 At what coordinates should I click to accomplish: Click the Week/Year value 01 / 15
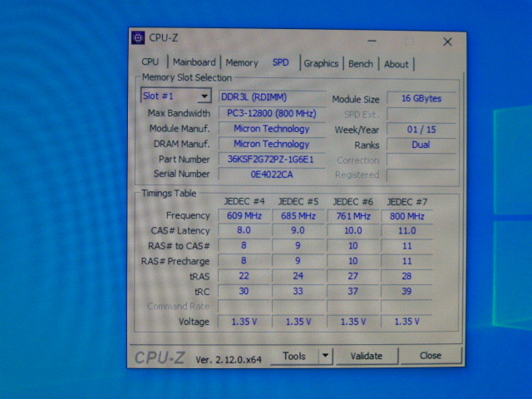(421, 130)
